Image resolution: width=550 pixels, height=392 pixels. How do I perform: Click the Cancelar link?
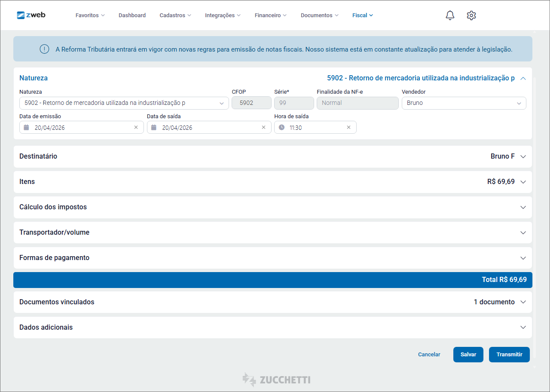coord(429,355)
